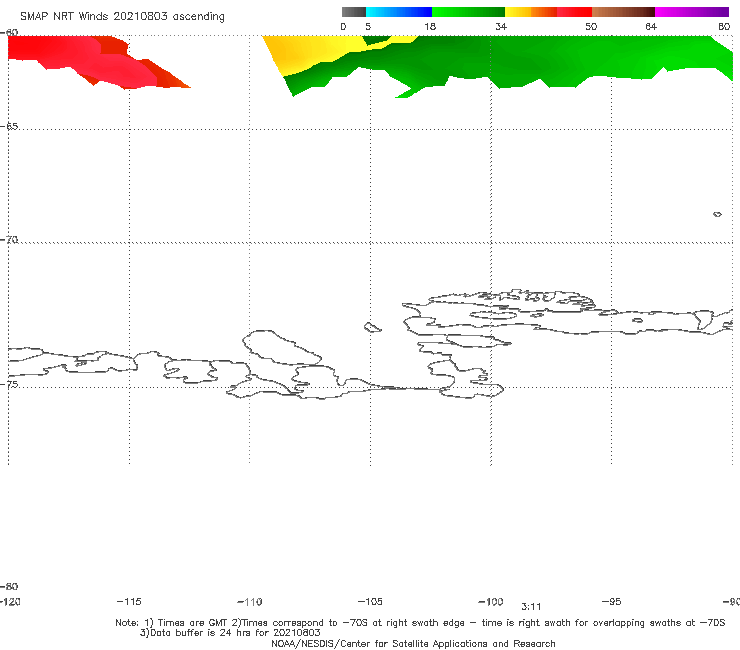
Task: Click the oval-shaped island outline near -110
Action: (282, 347)
